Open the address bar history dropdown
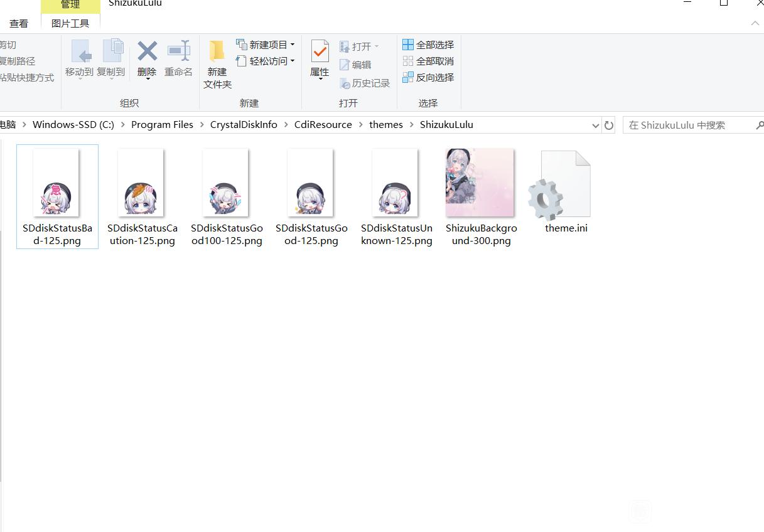Image resolution: width=764 pixels, height=532 pixels. click(x=595, y=125)
